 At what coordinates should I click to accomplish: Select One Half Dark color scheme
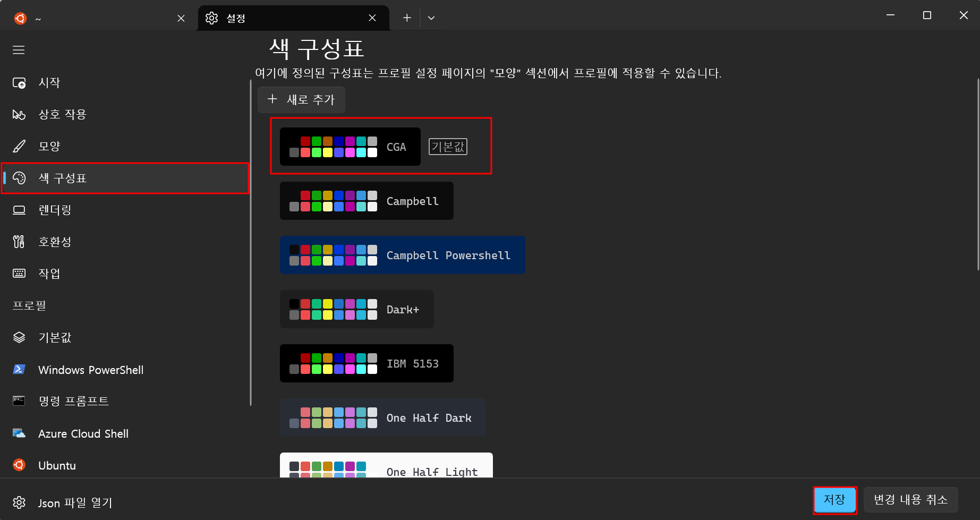[383, 417]
